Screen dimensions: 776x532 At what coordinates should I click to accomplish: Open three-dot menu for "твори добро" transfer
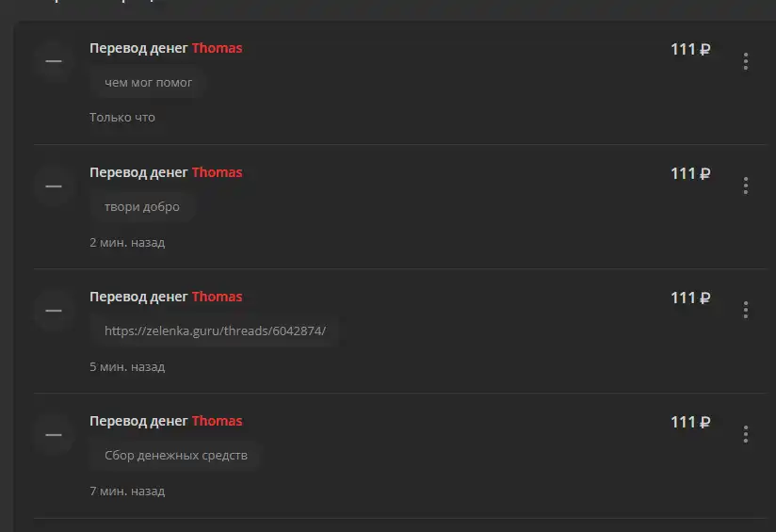click(x=745, y=185)
